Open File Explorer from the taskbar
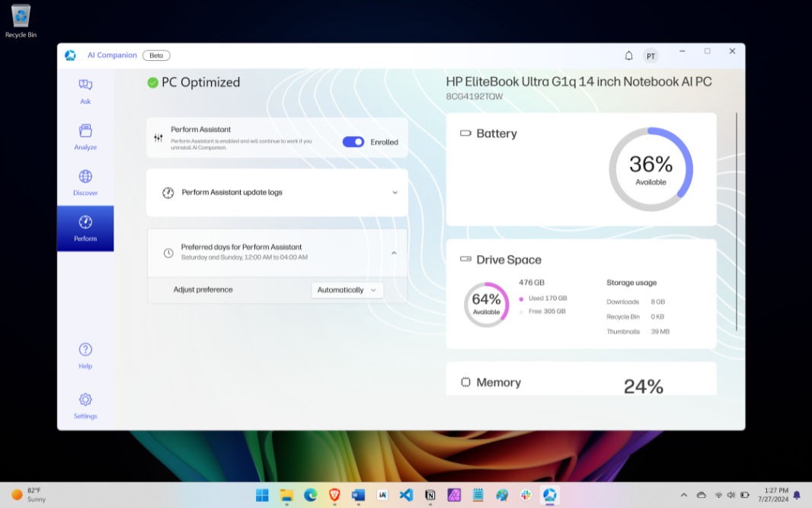Viewport: 812px width, 508px height. click(286, 496)
